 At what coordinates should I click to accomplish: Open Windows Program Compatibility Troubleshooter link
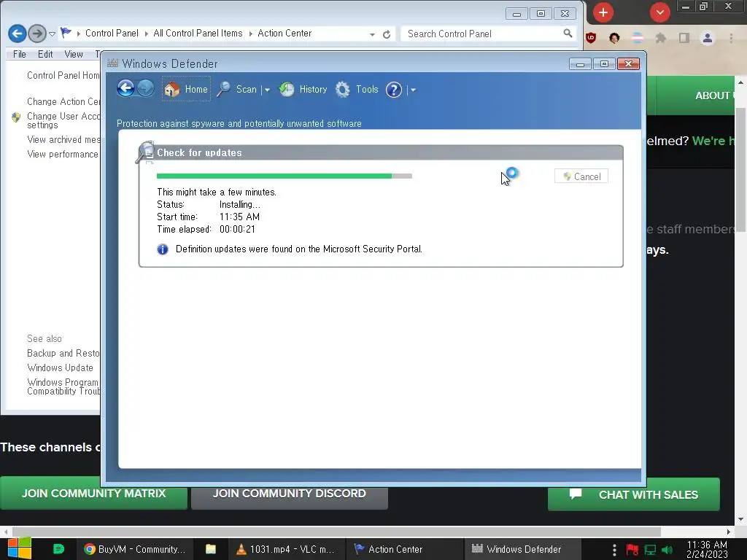coord(63,386)
